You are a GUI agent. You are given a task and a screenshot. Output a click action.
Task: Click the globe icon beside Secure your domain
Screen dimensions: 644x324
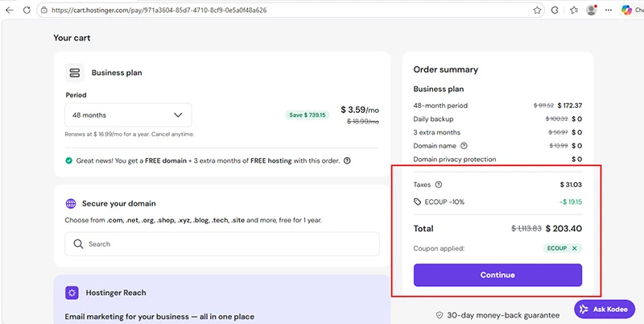click(x=71, y=204)
